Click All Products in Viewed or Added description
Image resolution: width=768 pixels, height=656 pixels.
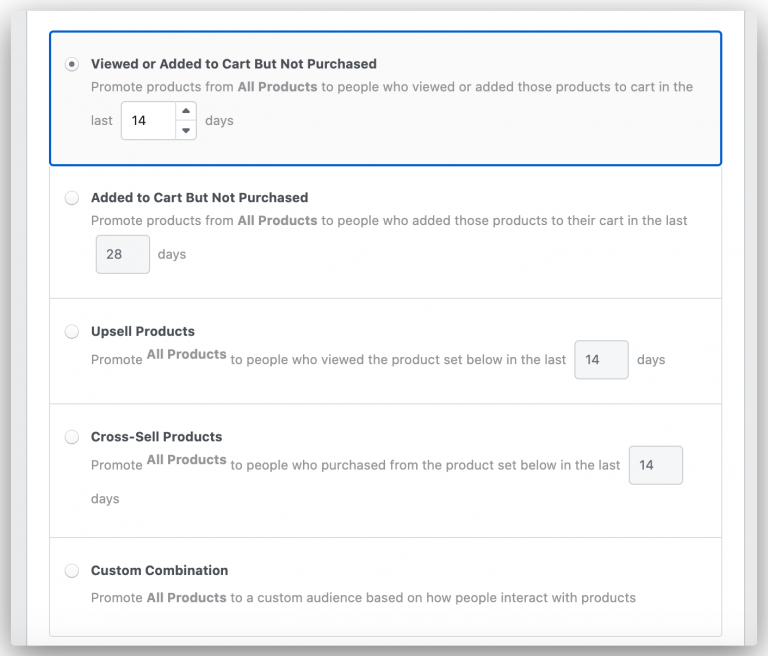(x=277, y=87)
